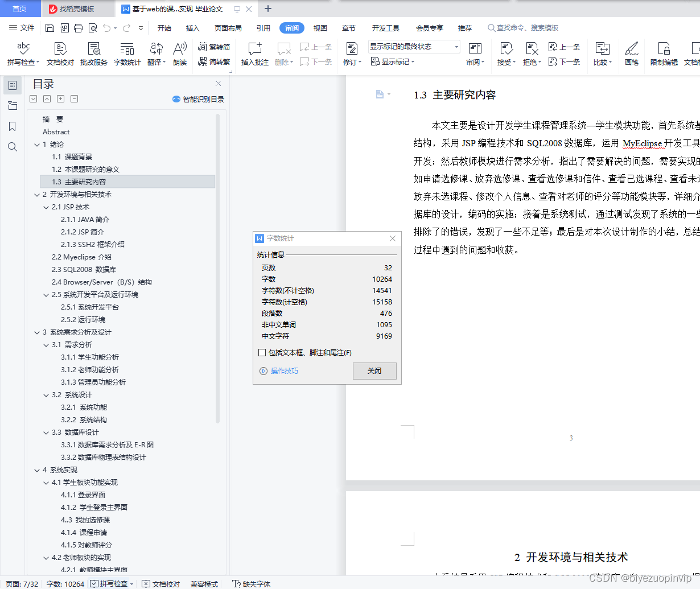This screenshot has height=589, width=700.
Task: Collapse the 1 绪论 chapter in outline
Action: (x=36, y=144)
